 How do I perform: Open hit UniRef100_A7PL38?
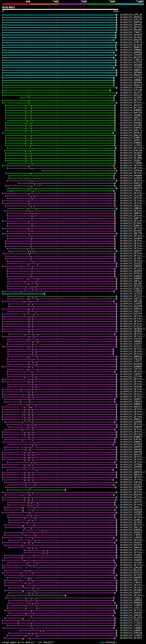pyautogui.click(x=131, y=15)
